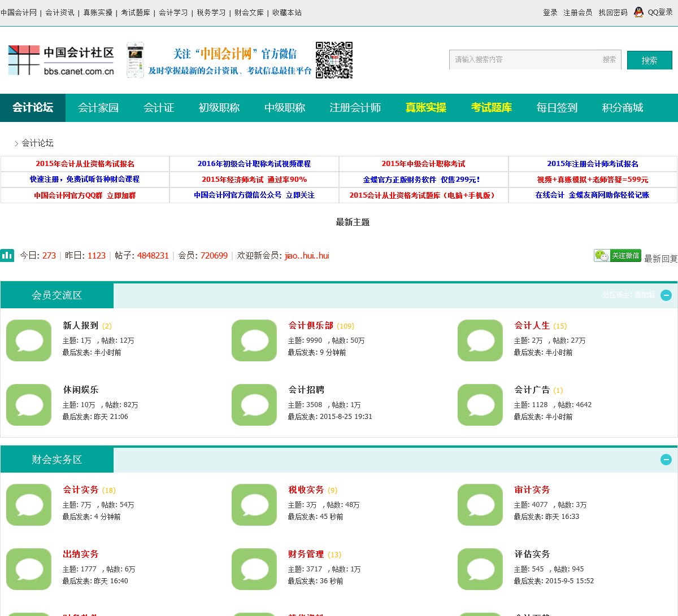Open the 积分商城 navigation tab
This screenshot has height=616, width=678.
[x=623, y=108]
